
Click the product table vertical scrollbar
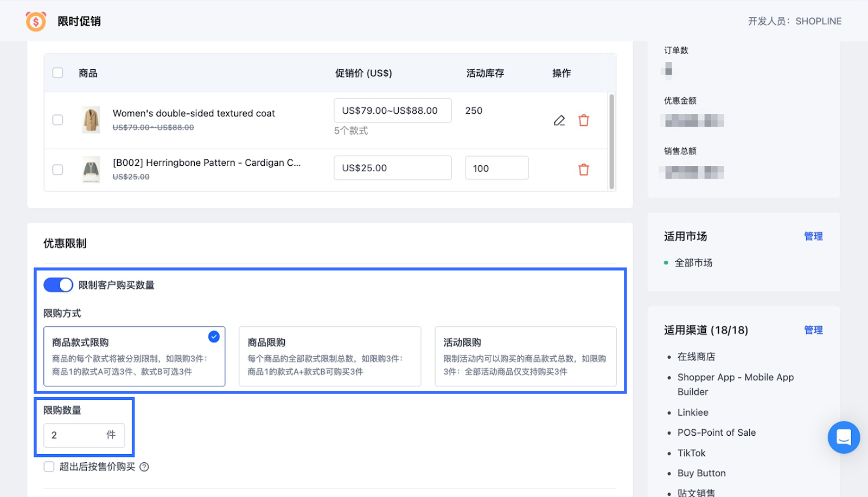611,141
